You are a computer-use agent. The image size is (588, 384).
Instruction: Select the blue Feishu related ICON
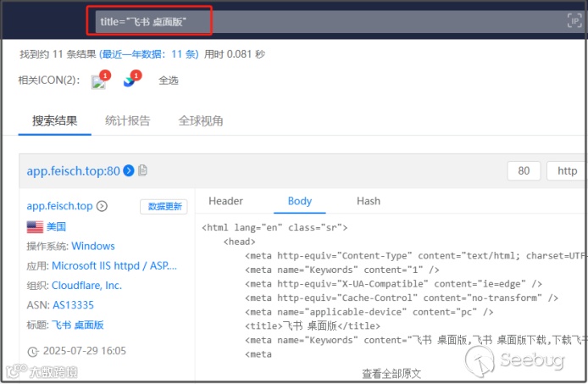pyautogui.click(x=129, y=81)
